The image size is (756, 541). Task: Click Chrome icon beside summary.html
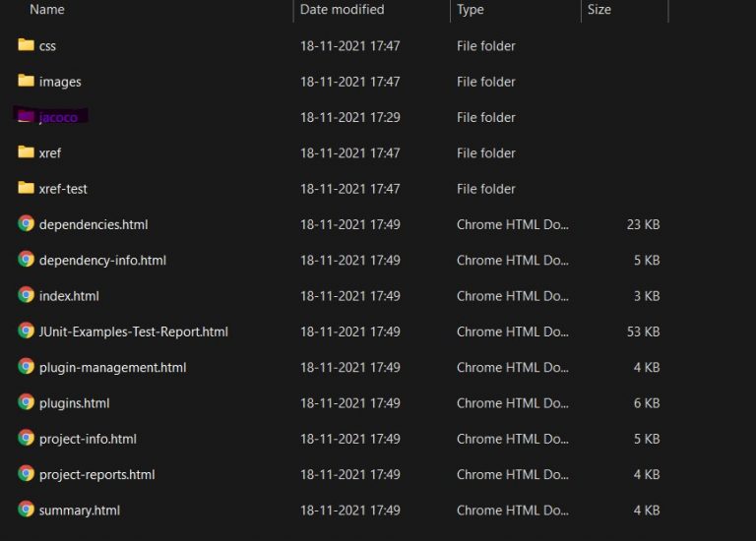pyautogui.click(x=26, y=510)
